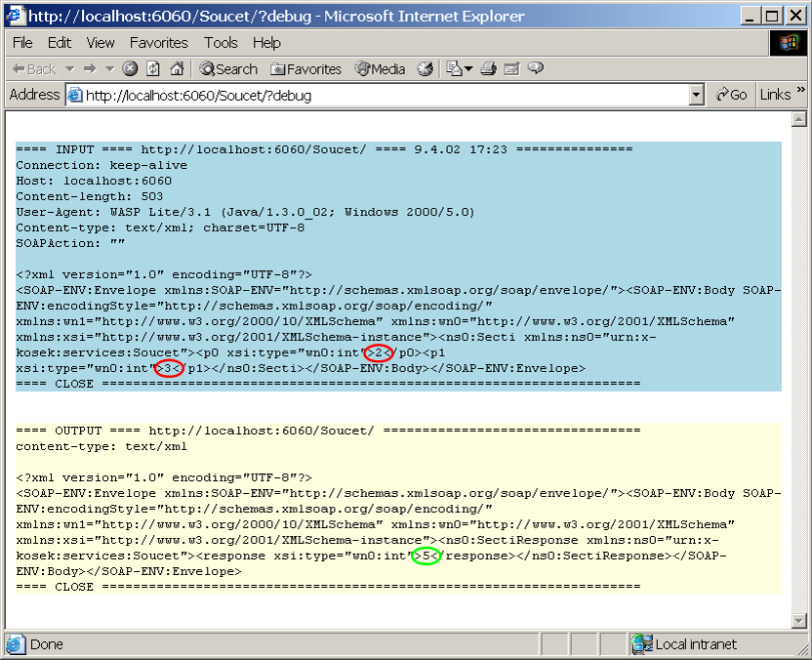Go forward with the Forward arrow
Screen dimensions: 812x660
tap(90, 69)
